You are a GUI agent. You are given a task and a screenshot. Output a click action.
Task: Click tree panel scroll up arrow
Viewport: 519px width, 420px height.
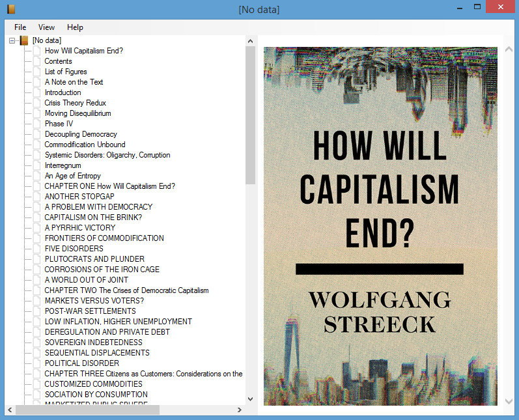[x=250, y=41]
